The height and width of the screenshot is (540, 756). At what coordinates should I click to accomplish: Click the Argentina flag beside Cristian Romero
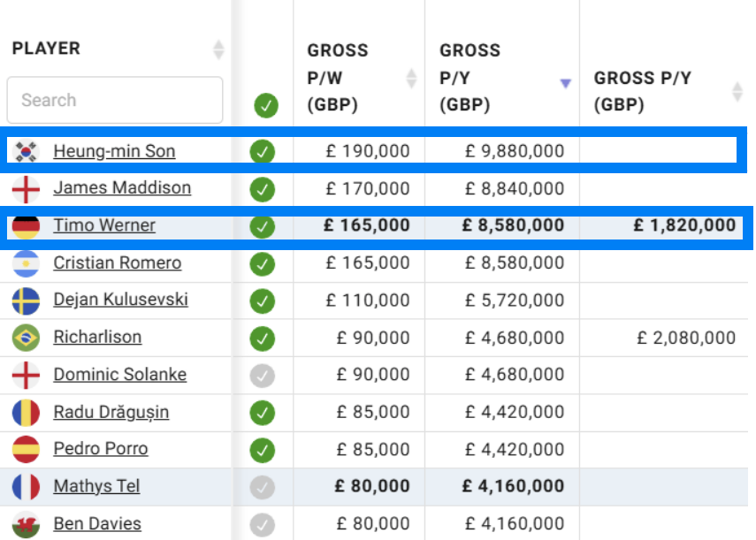[x=26, y=263]
